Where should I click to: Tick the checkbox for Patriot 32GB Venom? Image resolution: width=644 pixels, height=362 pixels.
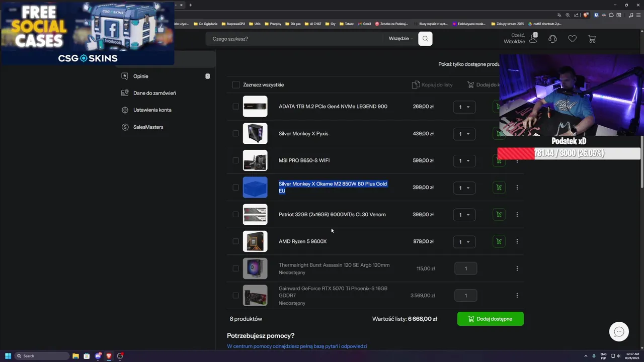tap(236, 215)
